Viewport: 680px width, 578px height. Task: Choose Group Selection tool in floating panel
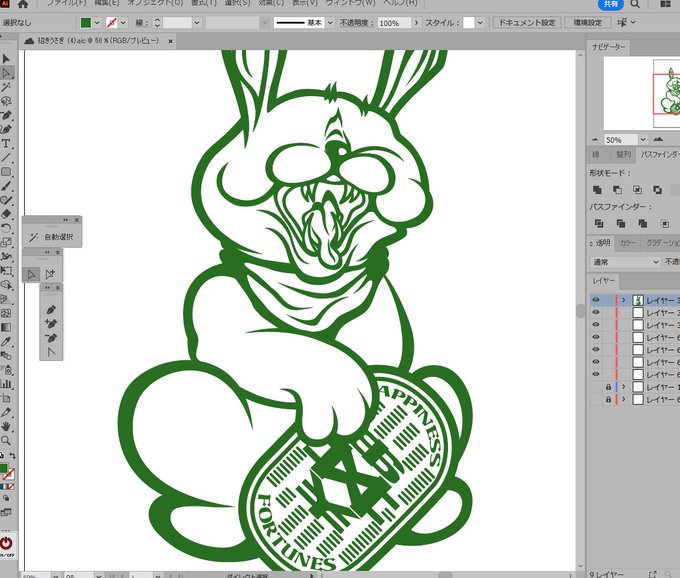(50, 274)
